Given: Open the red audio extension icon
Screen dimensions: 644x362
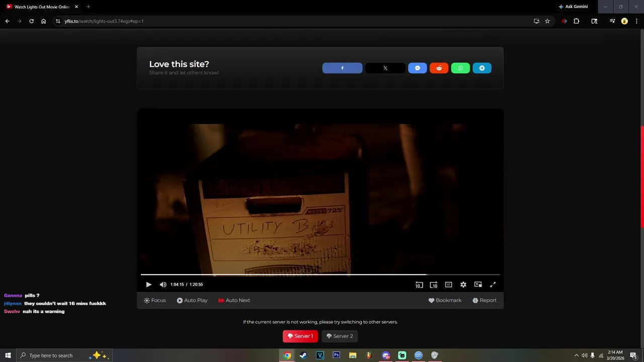Looking at the screenshot, I should coord(564,21).
